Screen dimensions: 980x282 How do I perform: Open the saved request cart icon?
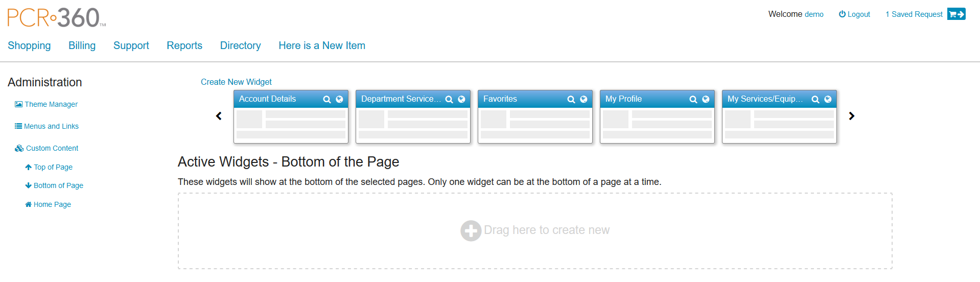(x=956, y=14)
